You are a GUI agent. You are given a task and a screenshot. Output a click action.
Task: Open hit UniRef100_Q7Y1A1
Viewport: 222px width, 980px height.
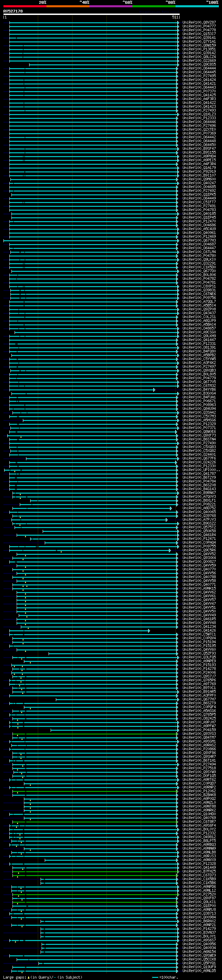(x=199, y=41)
